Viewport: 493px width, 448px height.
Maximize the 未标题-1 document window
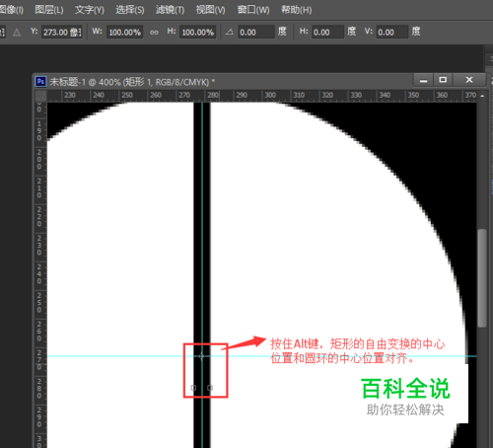[443, 80]
